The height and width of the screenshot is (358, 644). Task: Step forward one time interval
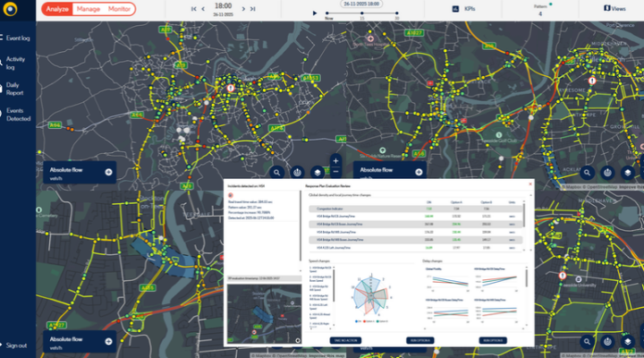click(x=243, y=9)
